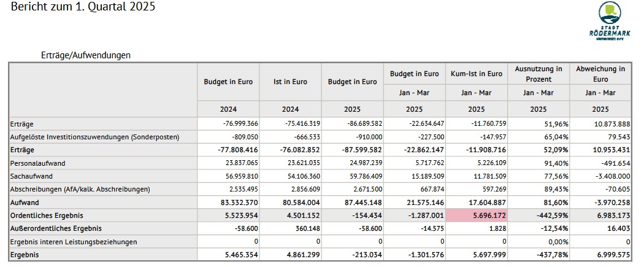Select the 'Ordentliches Ergebnis' row label
Image resolution: width=644 pixels, height=267 pixels.
click(x=47, y=215)
